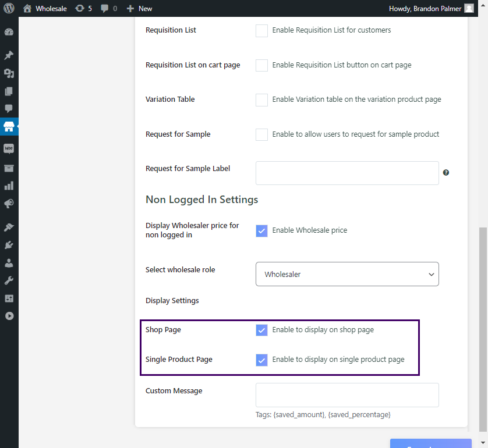Focus the Custom Message text field

point(347,395)
